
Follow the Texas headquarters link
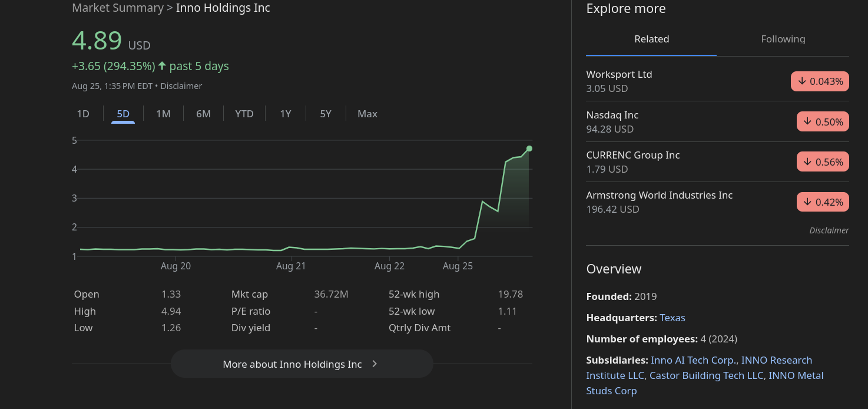tap(672, 318)
